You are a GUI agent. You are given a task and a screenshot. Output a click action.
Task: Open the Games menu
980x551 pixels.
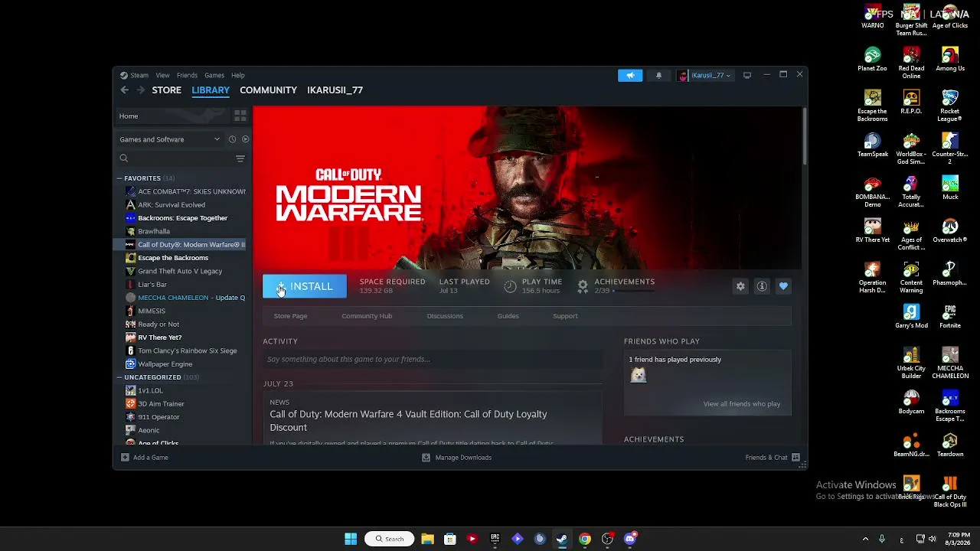coord(214,76)
